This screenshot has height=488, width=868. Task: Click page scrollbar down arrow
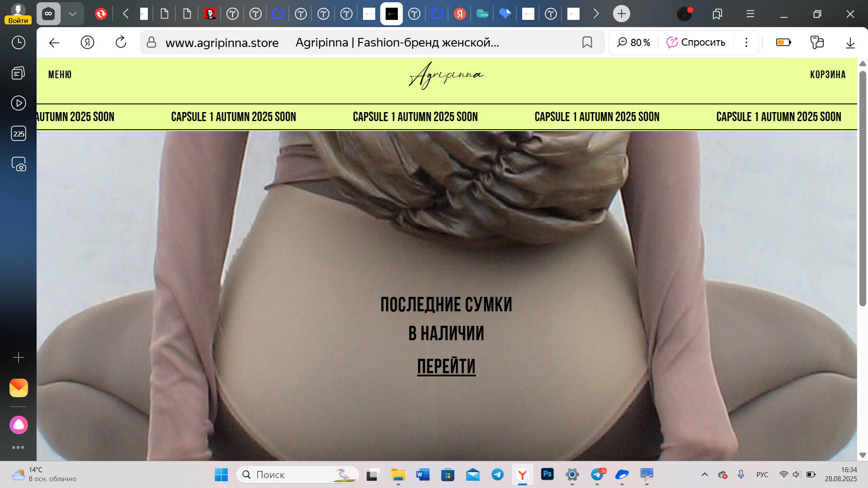pyautogui.click(x=863, y=455)
